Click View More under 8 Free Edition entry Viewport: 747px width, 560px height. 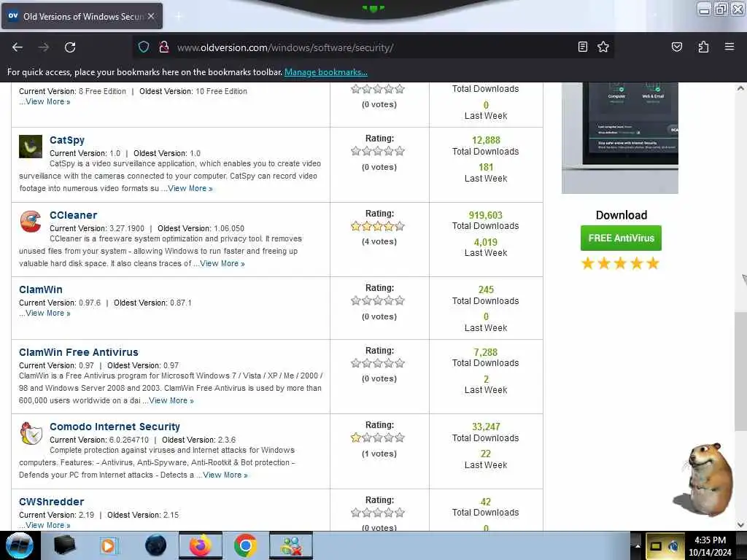47,102
